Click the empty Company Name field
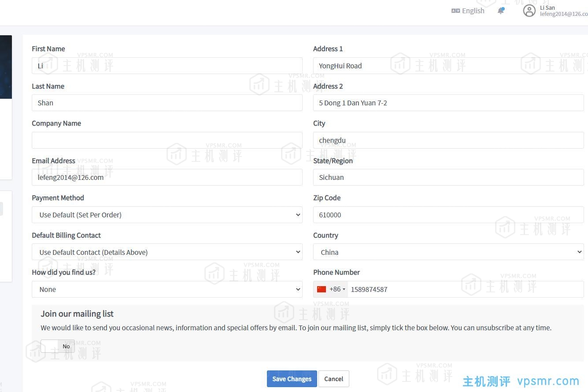Image resolution: width=588 pixels, height=392 pixels. (167, 140)
